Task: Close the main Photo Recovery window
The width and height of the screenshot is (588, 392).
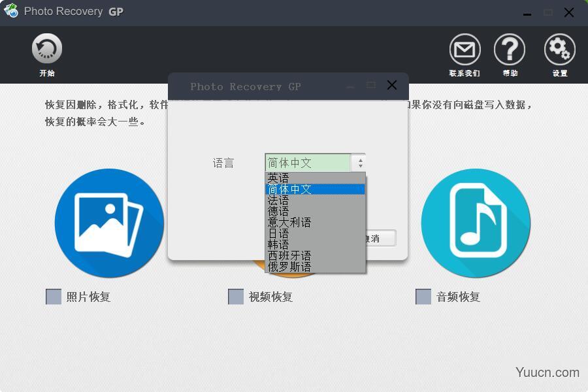Action: [569, 12]
